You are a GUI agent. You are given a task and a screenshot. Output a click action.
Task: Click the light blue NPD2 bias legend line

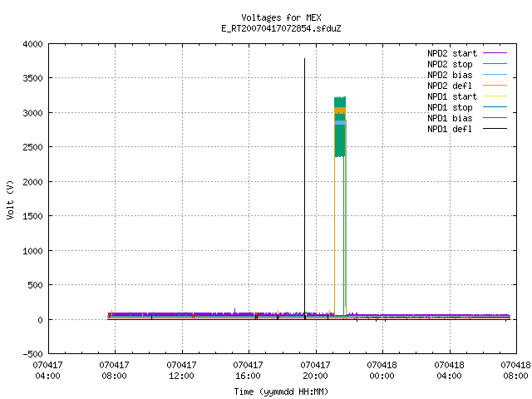pos(495,75)
